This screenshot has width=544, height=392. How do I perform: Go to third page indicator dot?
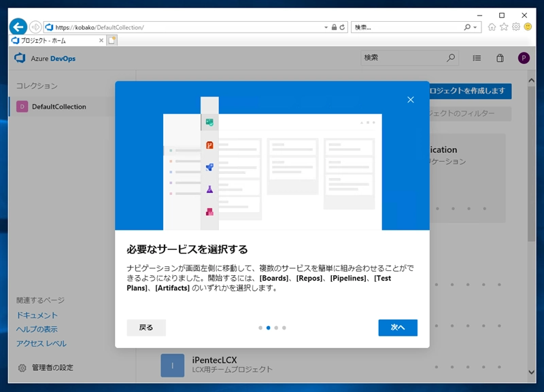(276, 327)
